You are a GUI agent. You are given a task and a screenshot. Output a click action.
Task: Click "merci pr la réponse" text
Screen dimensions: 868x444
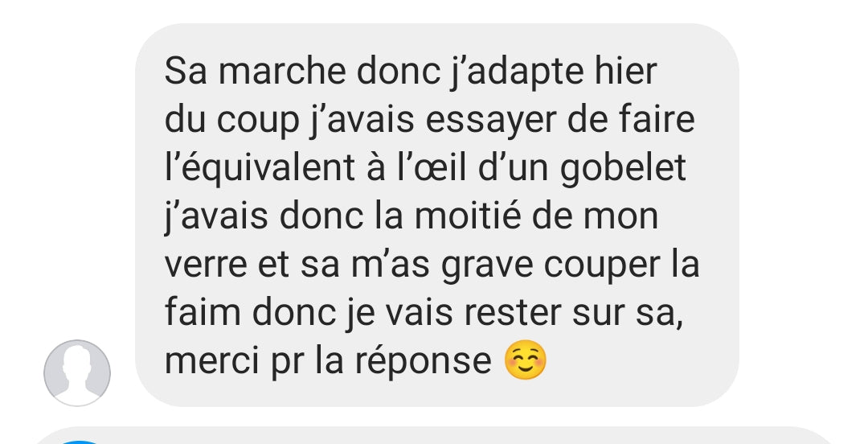[x=328, y=361]
